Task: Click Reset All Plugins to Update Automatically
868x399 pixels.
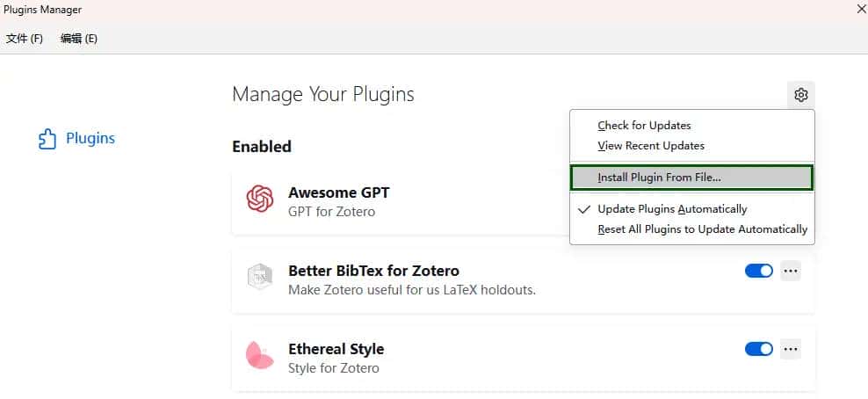Action: [x=702, y=229]
